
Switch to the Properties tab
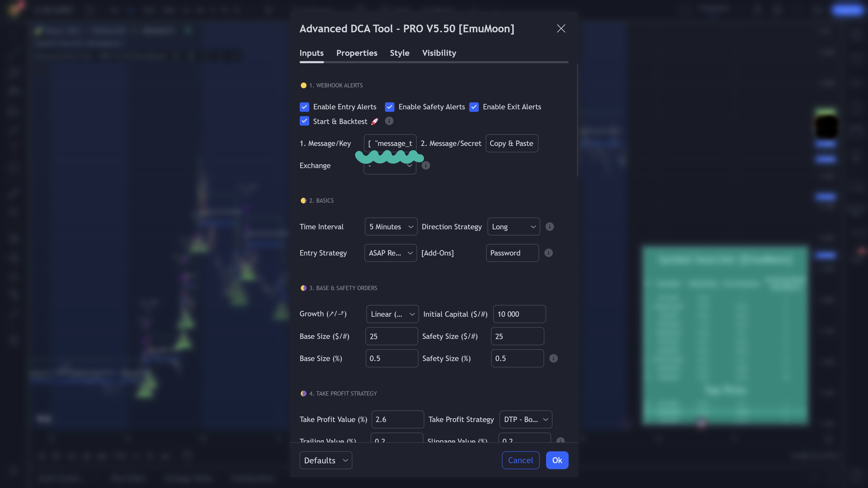coord(356,53)
